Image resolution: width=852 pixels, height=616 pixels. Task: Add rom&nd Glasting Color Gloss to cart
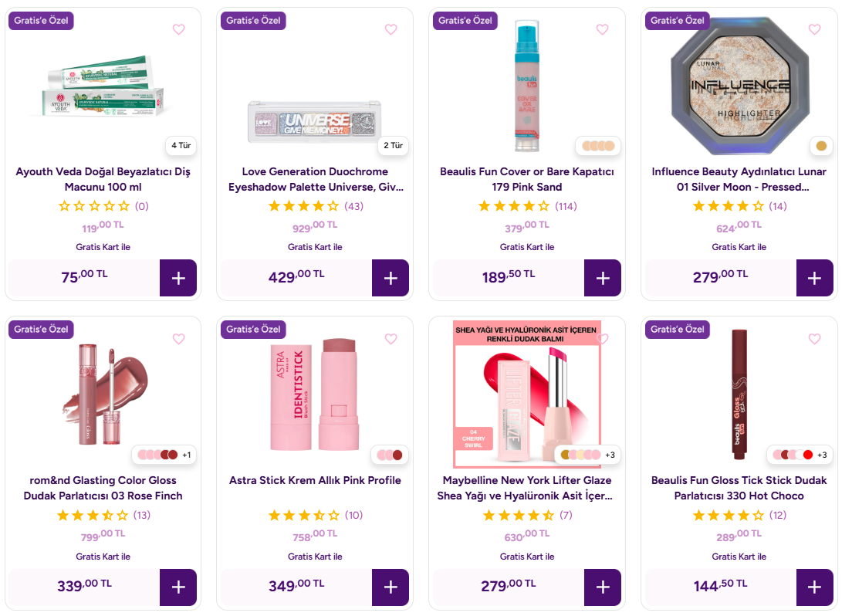pos(178,587)
